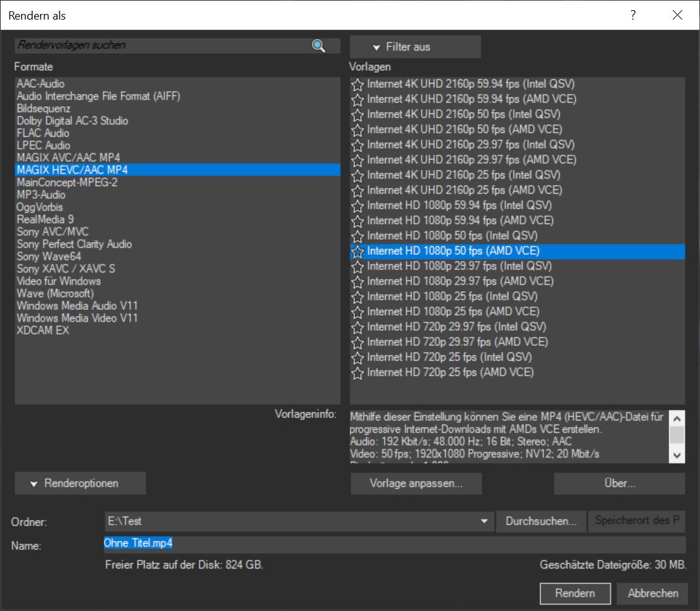Select Audio Interchange File Format (AIFF)
This screenshot has height=611, width=700.
click(x=177, y=96)
